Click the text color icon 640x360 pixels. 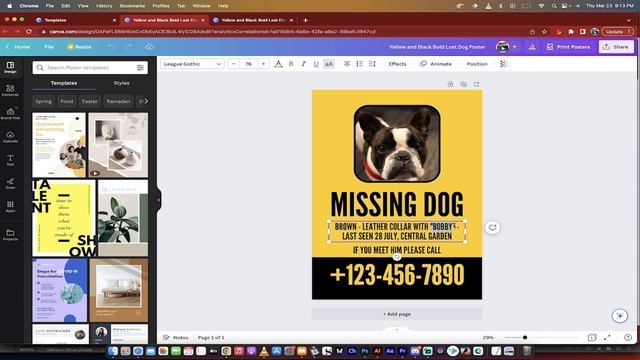click(x=278, y=64)
